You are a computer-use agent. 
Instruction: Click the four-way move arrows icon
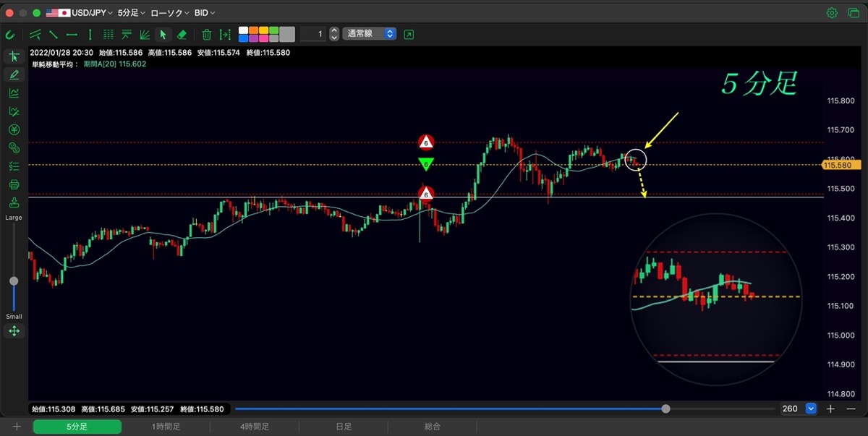click(x=14, y=331)
